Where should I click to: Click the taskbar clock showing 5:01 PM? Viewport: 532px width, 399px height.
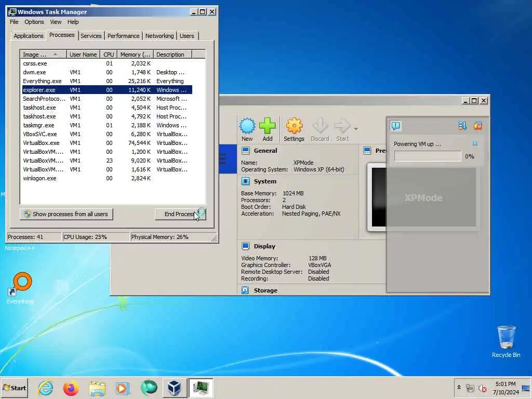(x=506, y=388)
